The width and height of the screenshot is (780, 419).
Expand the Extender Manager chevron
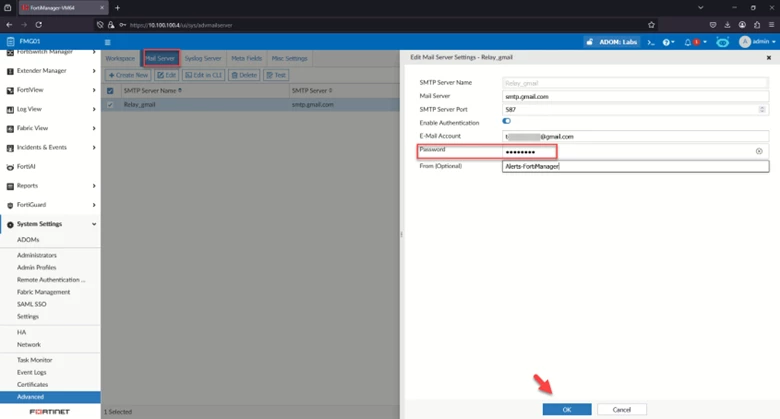[x=94, y=71]
